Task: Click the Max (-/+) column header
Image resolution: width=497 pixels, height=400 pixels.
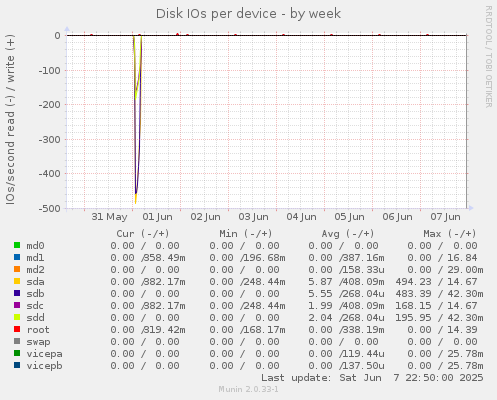Action: coord(450,234)
